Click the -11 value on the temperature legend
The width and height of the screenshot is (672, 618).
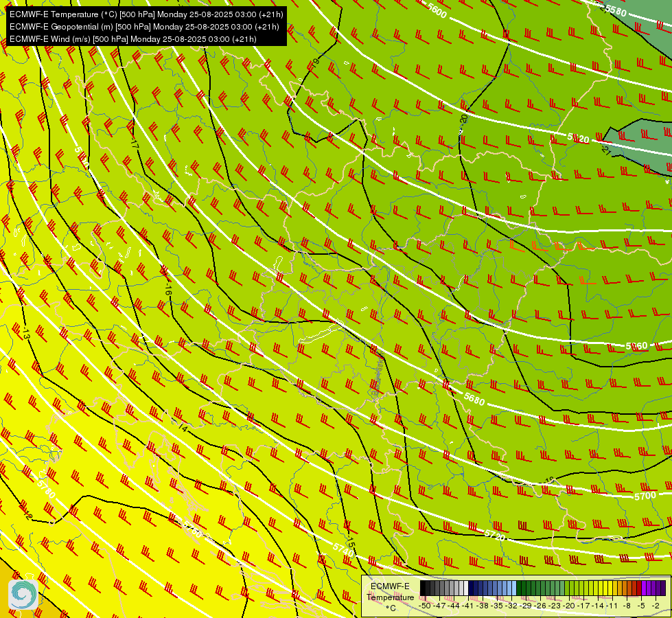[x=612, y=606]
